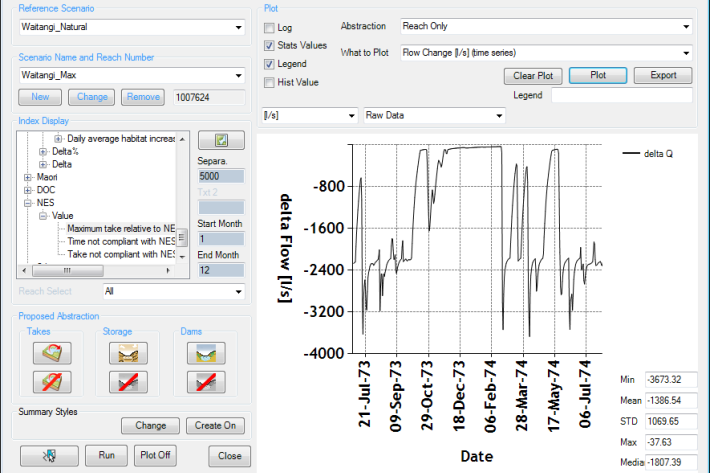Expand the Maori tree node

(x=28, y=177)
